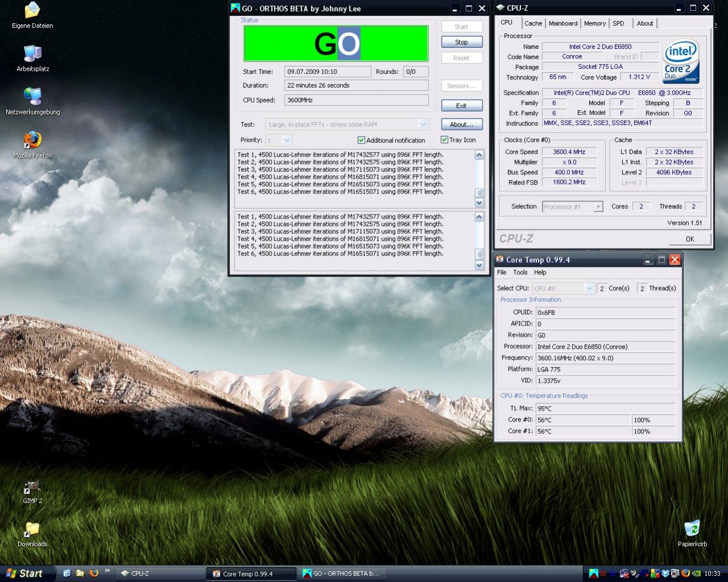Click the About... button in ORTHOS
This screenshot has width=728, height=582.
tap(462, 125)
